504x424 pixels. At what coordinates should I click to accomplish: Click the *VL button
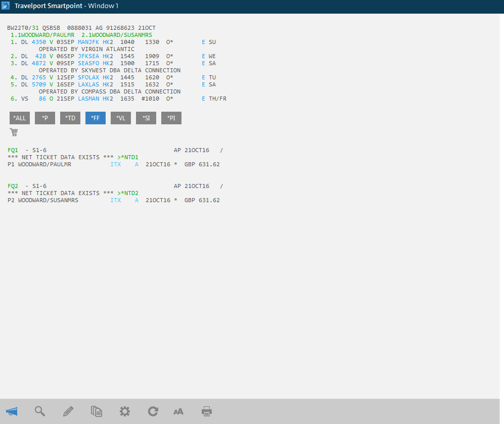[x=121, y=118]
